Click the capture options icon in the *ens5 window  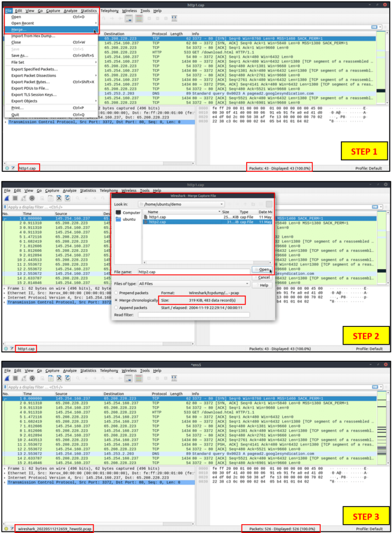[32, 378]
